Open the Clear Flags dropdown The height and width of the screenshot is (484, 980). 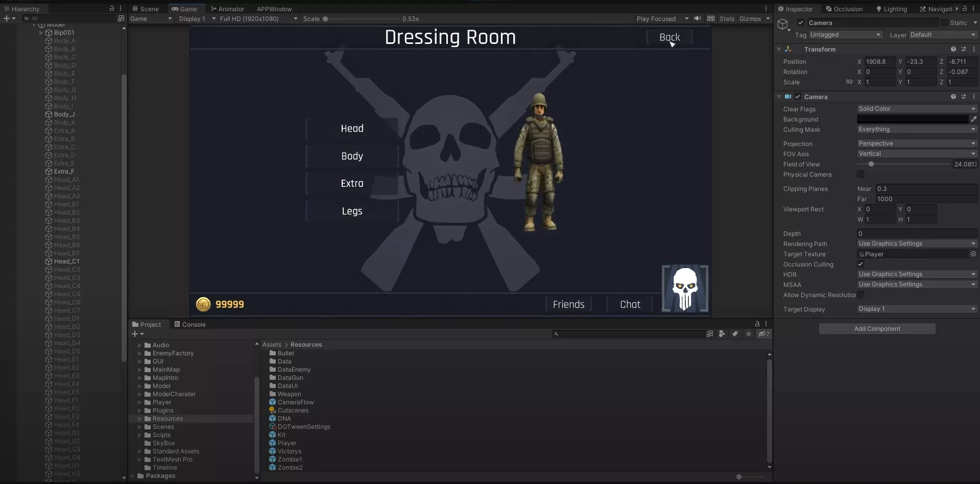917,109
